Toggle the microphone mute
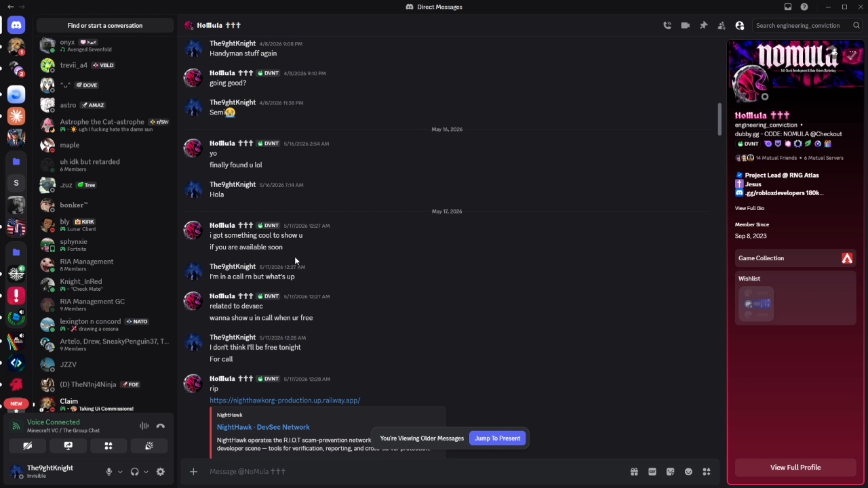This screenshot has width=868, height=488. coord(108,472)
